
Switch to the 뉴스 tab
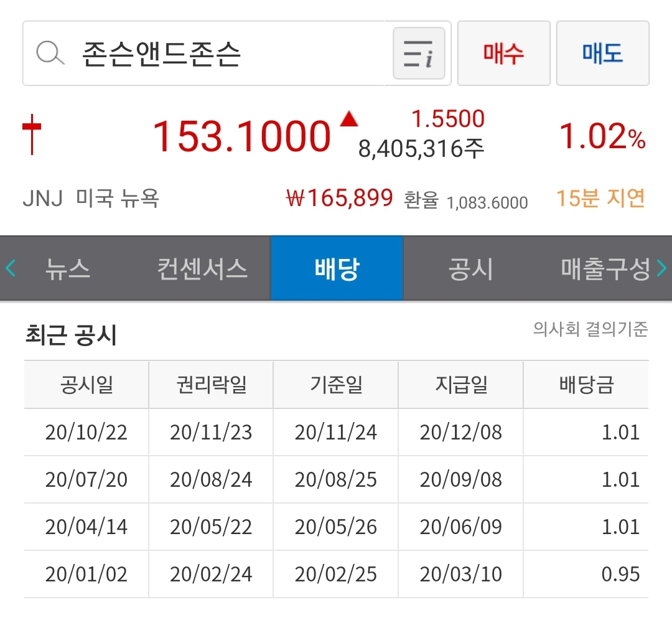(x=68, y=269)
